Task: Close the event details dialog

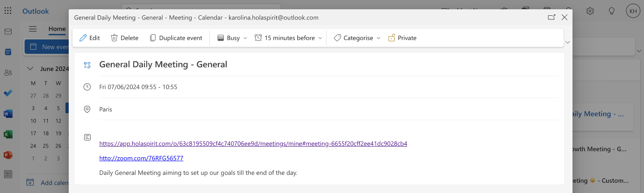Action: tap(565, 17)
